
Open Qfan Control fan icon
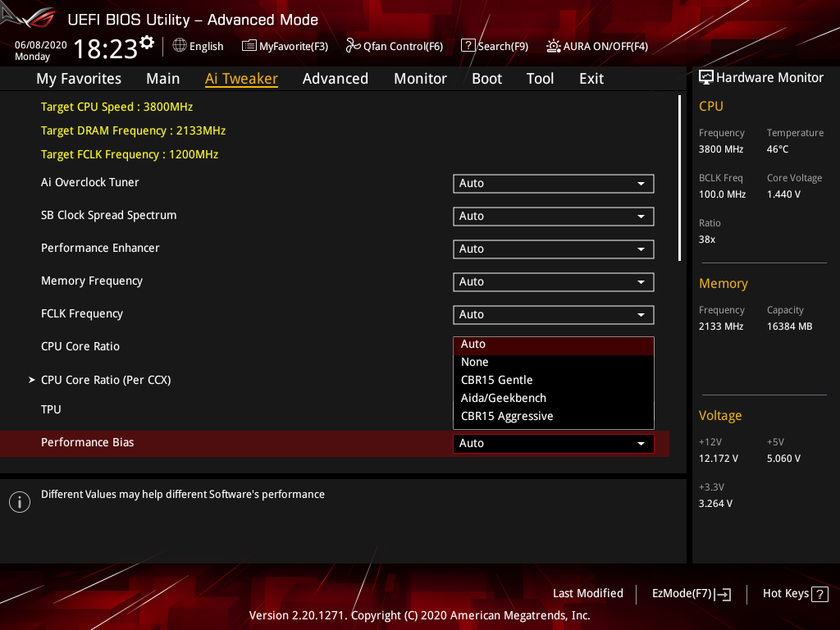tap(353, 46)
